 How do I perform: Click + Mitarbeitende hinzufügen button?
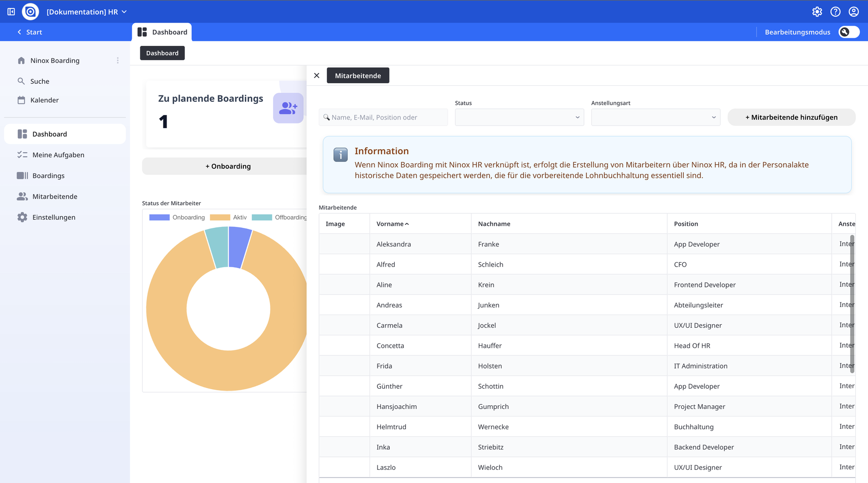point(791,117)
